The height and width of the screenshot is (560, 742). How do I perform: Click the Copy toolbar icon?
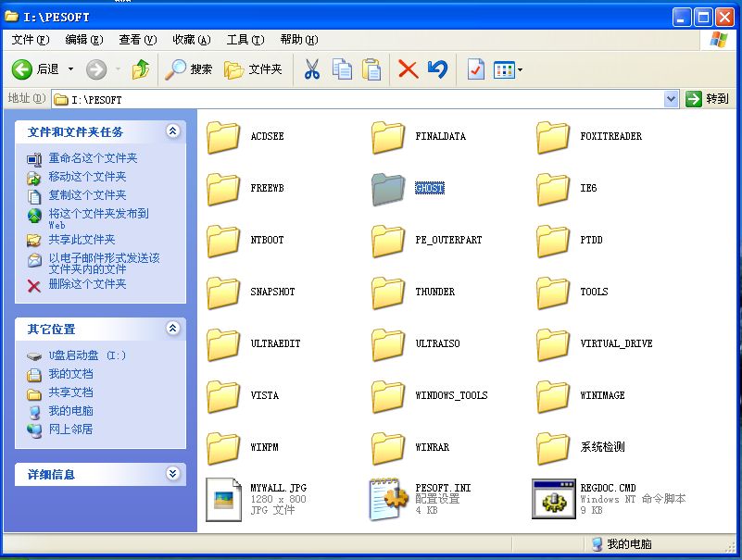tap(342, 69)
